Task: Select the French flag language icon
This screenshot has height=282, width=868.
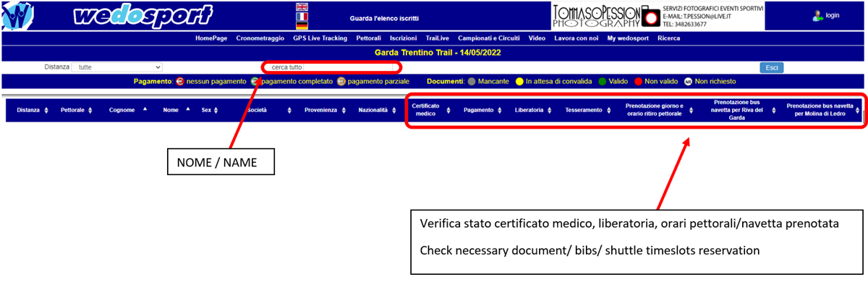Action: click(x=302, y=16)
